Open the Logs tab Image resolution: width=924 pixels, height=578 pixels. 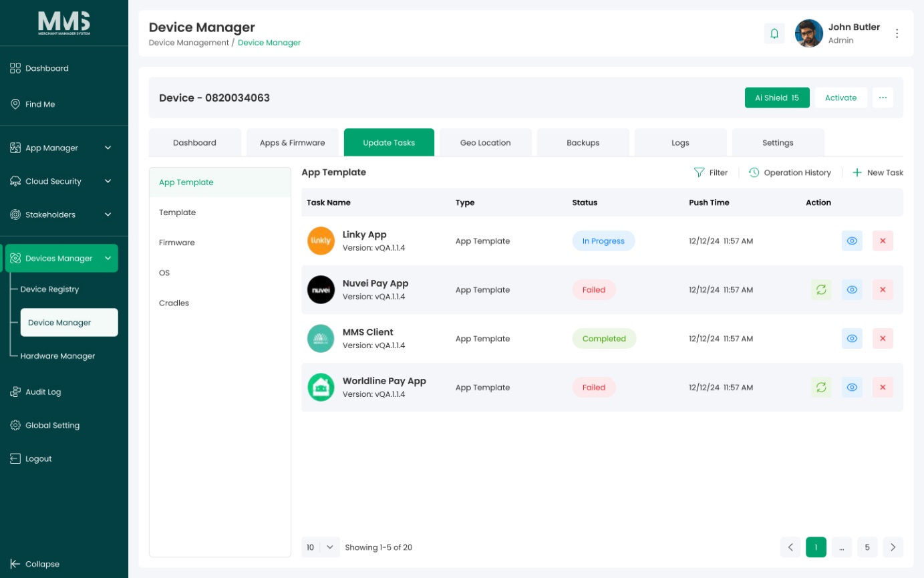(681, 142)
